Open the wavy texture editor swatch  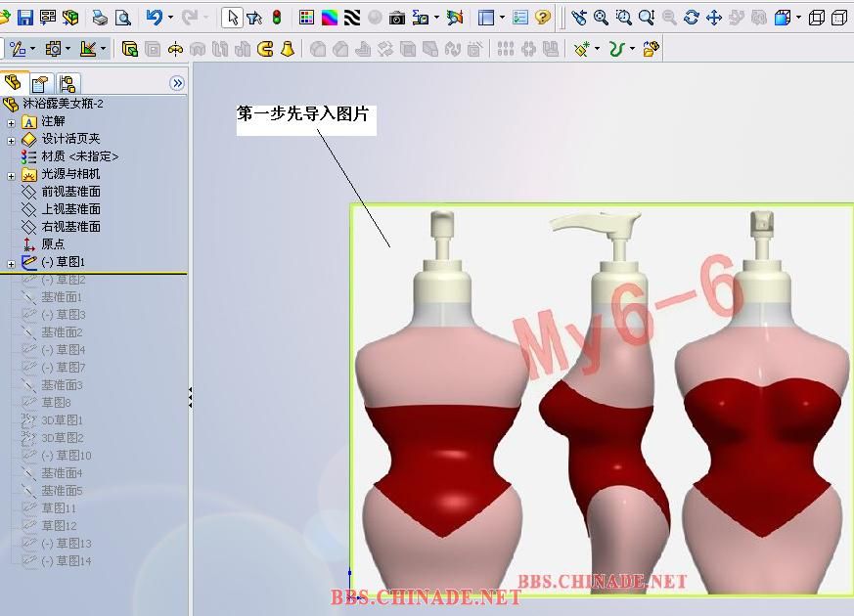click(x=352, y=18)
